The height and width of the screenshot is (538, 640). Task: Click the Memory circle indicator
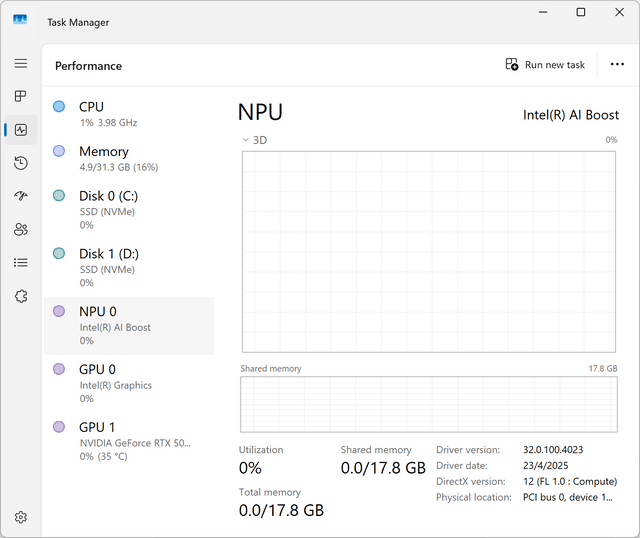coord(59,151)
